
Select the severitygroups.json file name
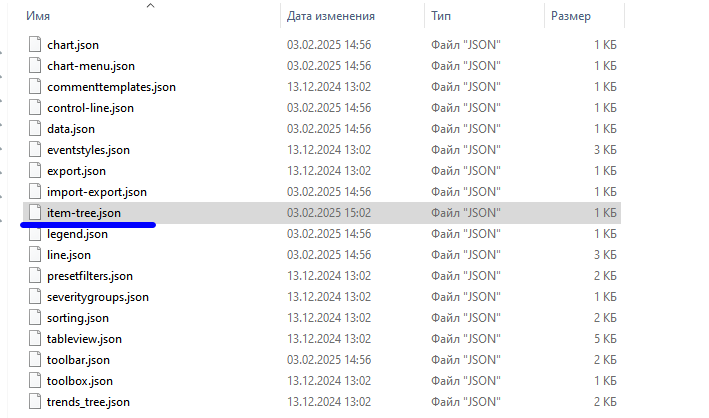[x=97, y=297]
